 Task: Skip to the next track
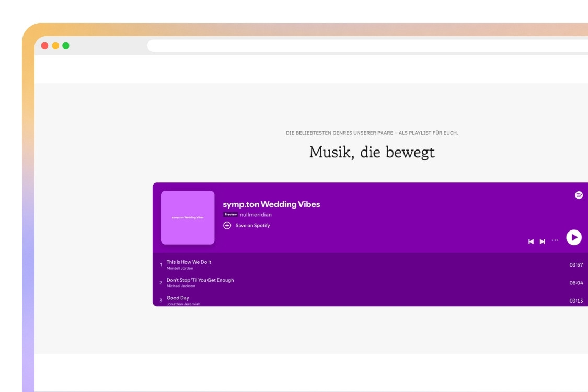(x=542, y=241)
